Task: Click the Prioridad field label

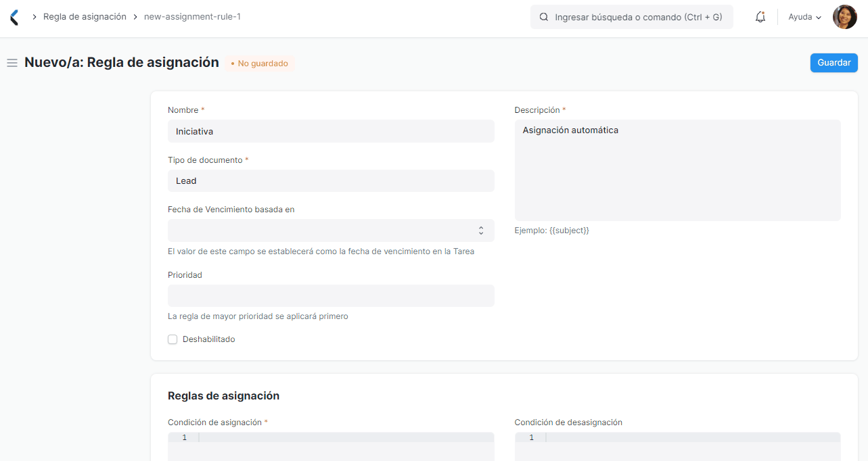Action: point(185,275)
